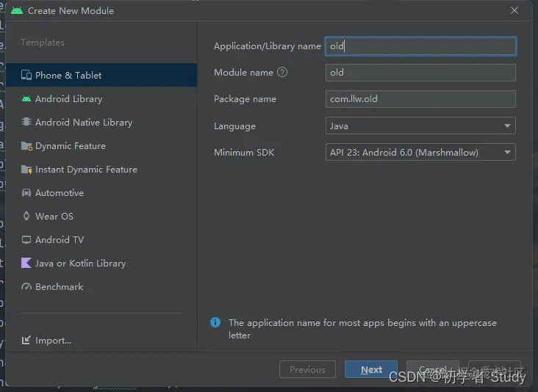
Task: Click the Android TV screen icon
Action: pos(26,239)
